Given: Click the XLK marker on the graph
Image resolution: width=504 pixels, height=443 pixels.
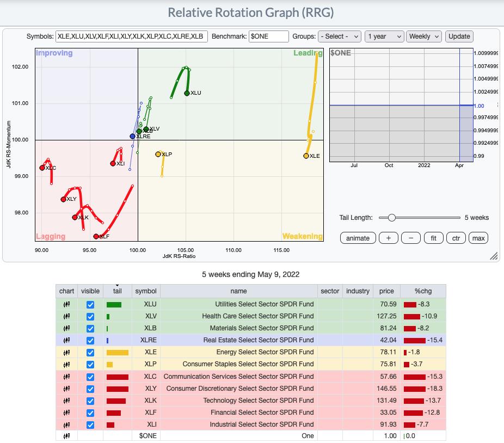Looking at the screenshot, I should pos(75,217).
